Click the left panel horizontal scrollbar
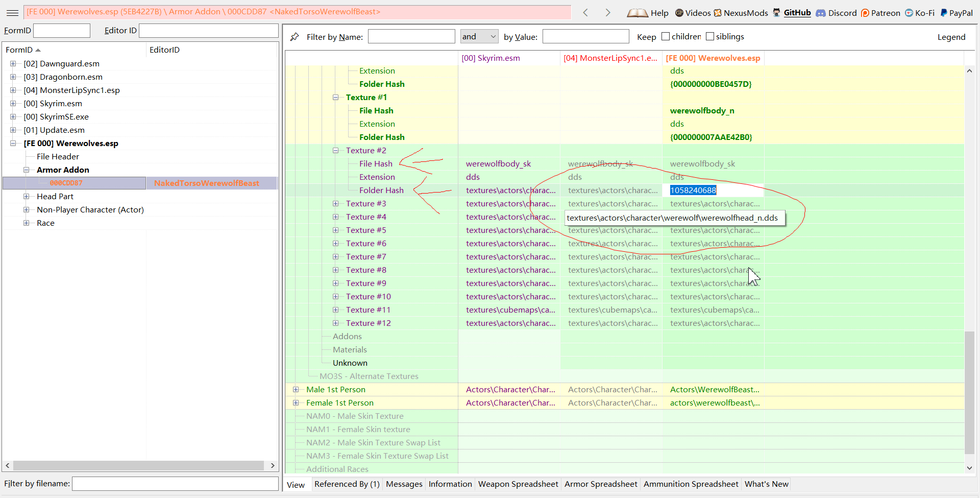Image resolution: width=980 pixels, height=498 pixels. tap(139, 465)
